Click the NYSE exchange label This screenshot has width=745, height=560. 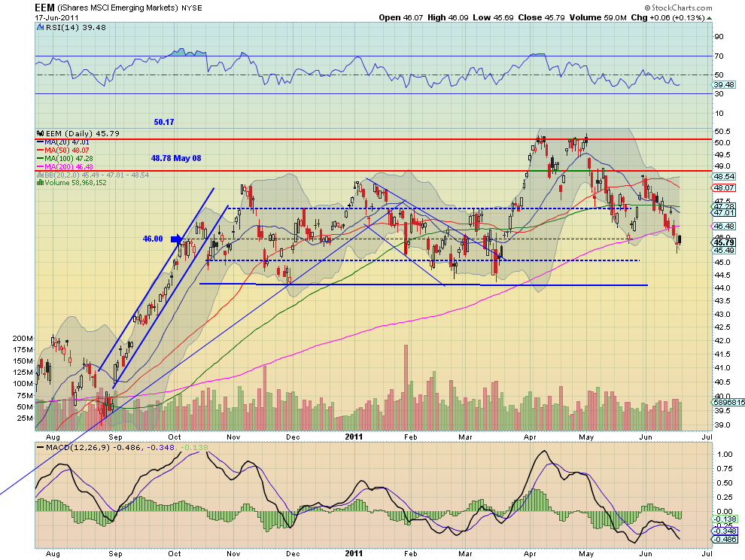tap(192, 8)
